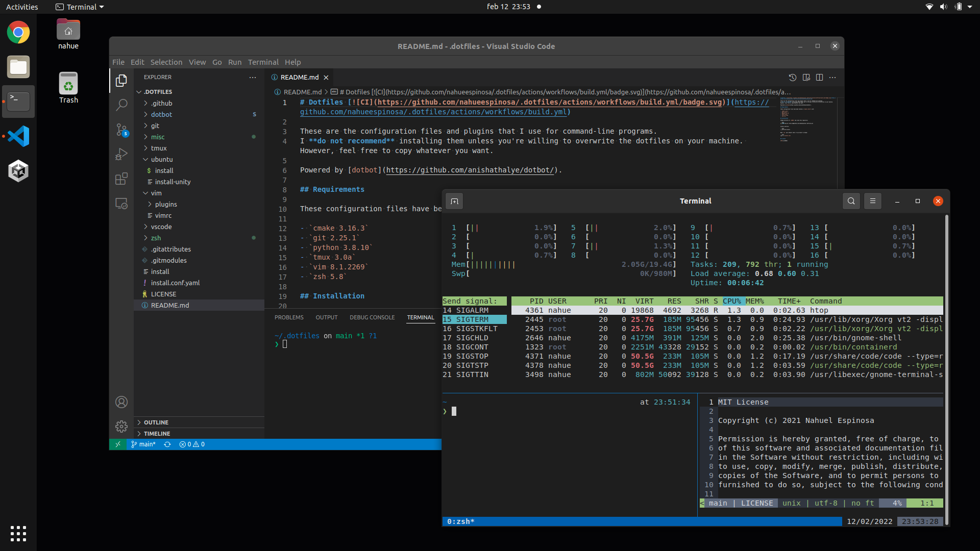Toggle Split Editor button in toolbar

[819, 78]
